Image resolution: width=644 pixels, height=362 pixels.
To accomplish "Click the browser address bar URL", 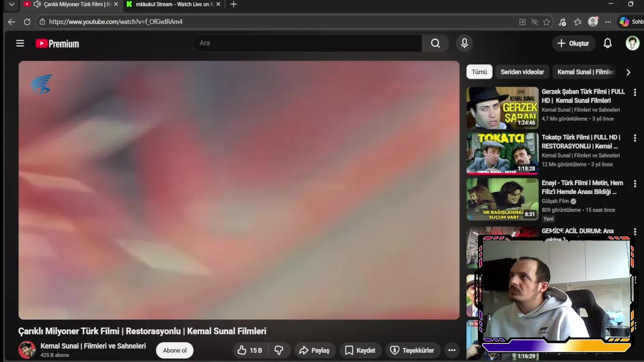I will [116, 22].
